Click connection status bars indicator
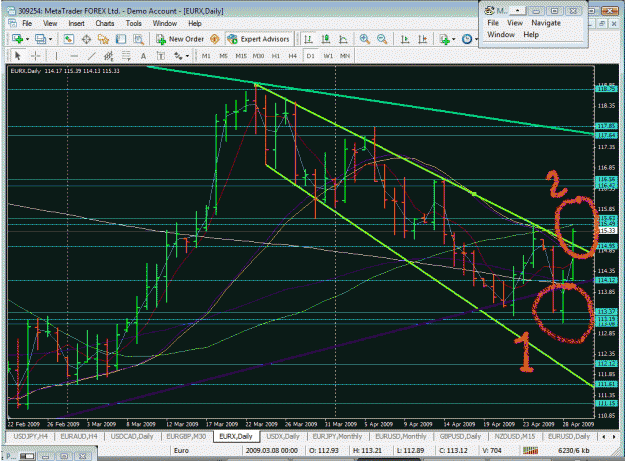625x461 pixels. (530, 450)
